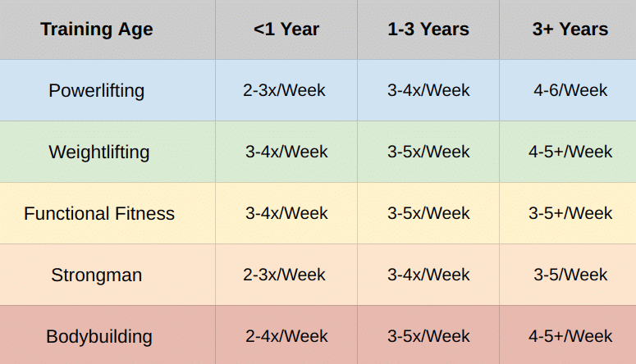Click the <1 Year column header
The width and height of the screenshot is (636, 364).
286,30
